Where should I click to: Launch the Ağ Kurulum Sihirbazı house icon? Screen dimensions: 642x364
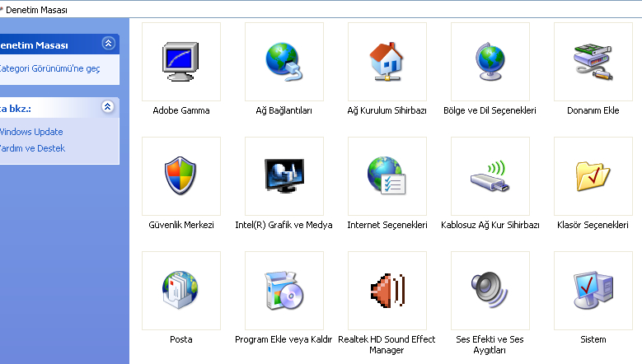[x=387, y=62]
